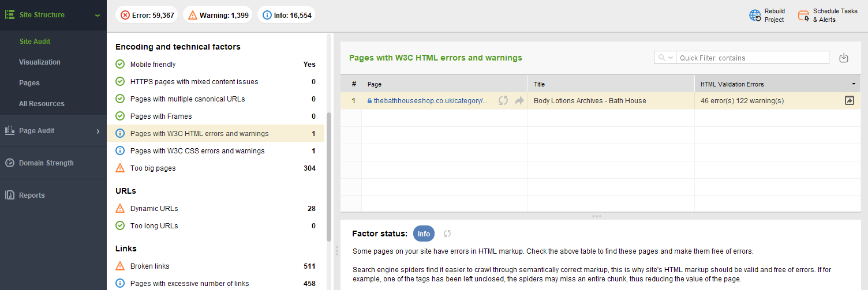Screen dimensions: 868x290
Task: Select All Resources in sidebar
Action: (x=42, y=104)
